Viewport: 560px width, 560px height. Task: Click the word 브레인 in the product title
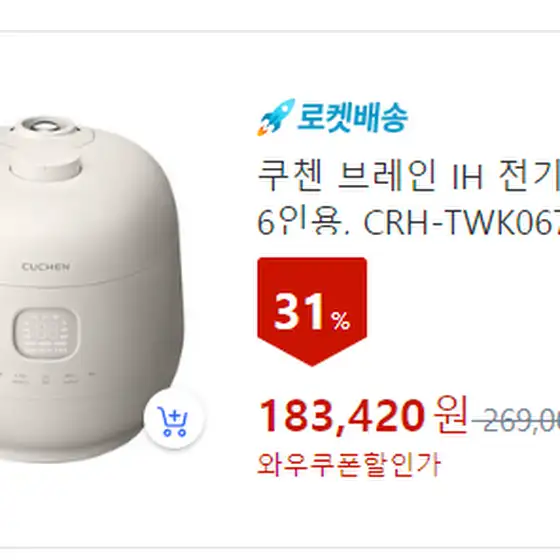coord(387,177)
